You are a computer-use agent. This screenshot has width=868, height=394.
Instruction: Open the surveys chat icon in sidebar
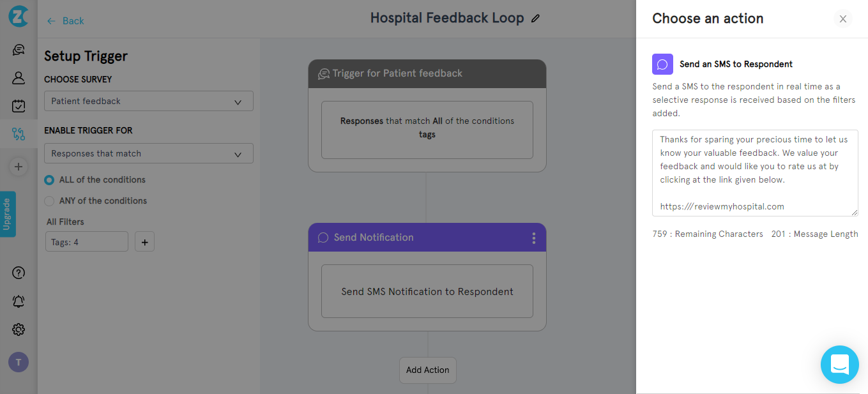tap(19, 50)
